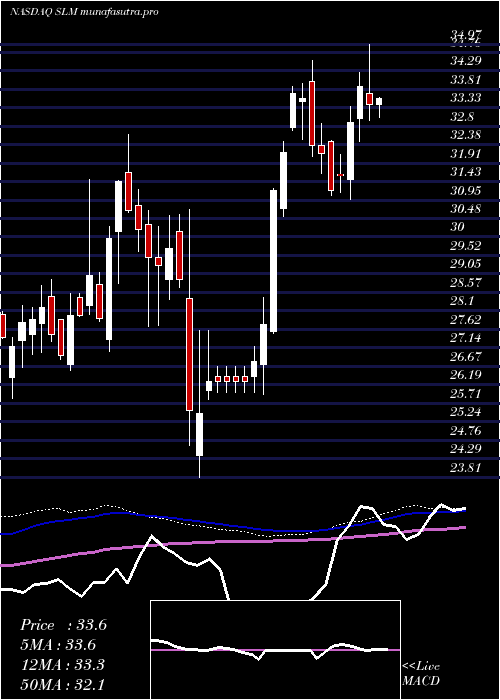Click the 12MA : 33.3 readout
Viewport: 500px width, 700px height.
62,664
